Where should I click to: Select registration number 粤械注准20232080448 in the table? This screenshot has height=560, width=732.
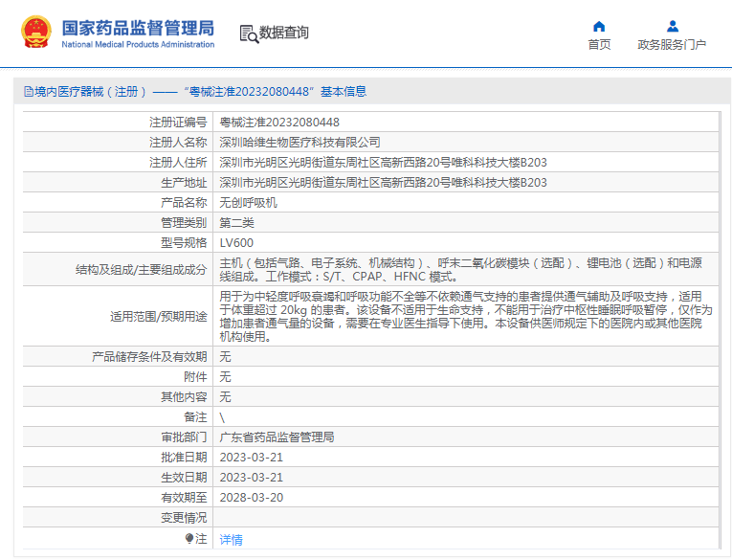(279, 123)
